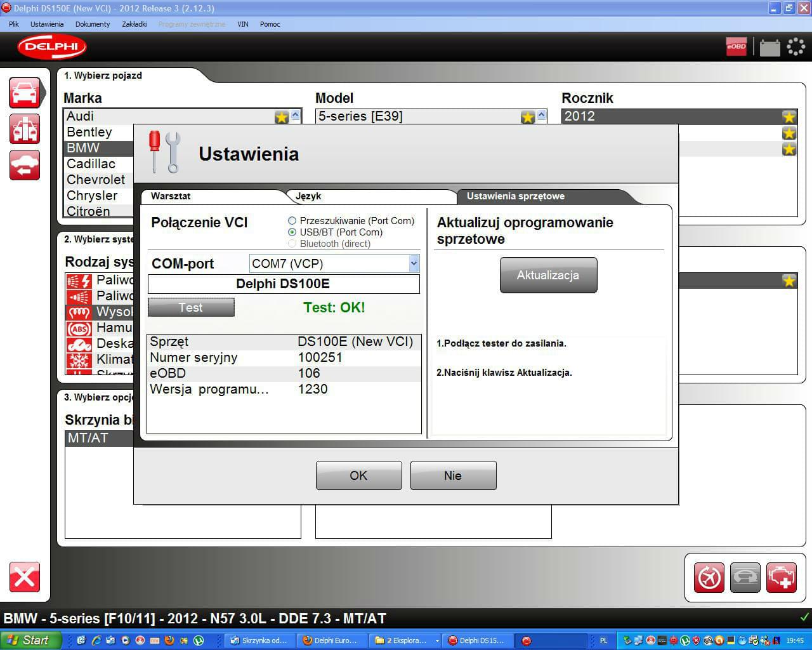Click the Test button
This screenshot has height=650, width=812.
(x=191, y=308)
